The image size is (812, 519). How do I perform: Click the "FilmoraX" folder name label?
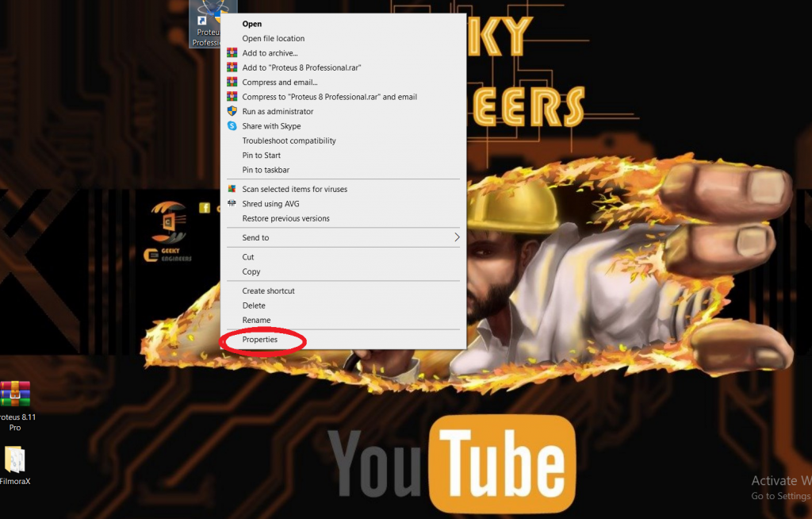pyautogui.click(x=15, y=481)
